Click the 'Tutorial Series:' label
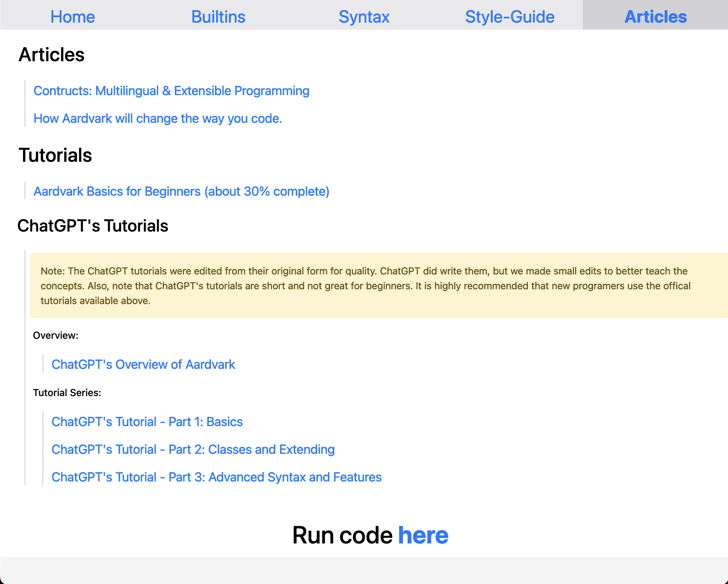 click(x=67, y=393)
